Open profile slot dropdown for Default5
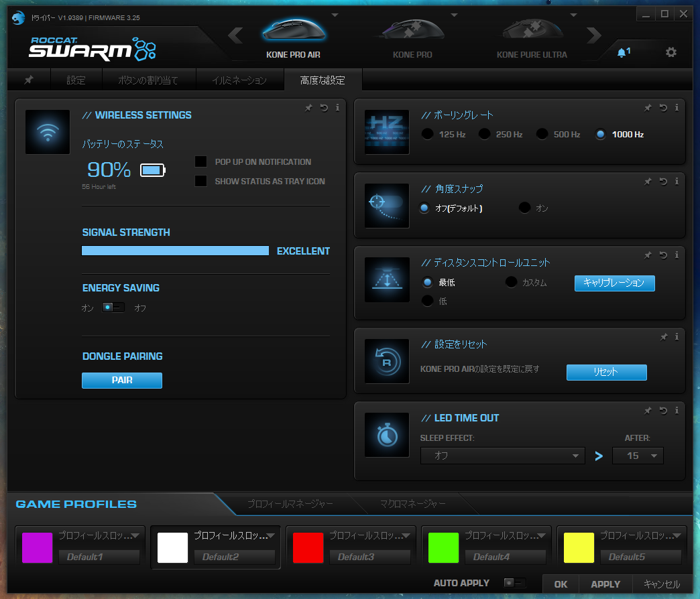Image resolution: width=700 pixels, height=599 pixels. coord(677,535)
